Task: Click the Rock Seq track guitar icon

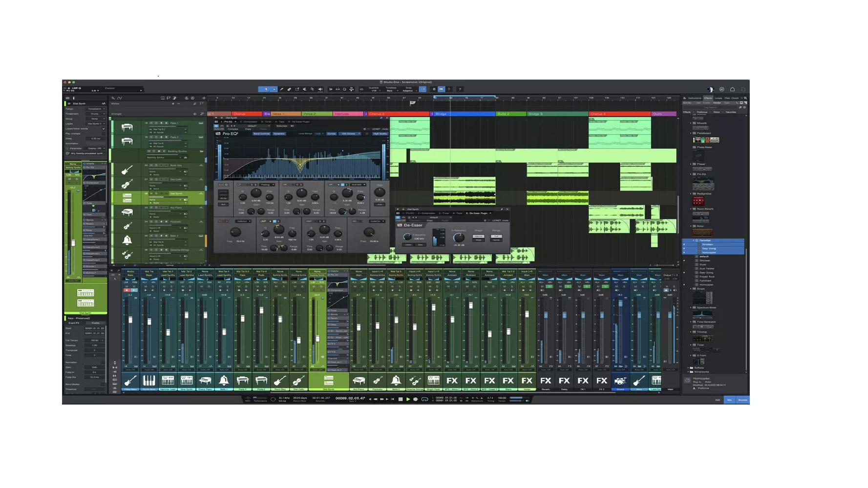Action: (127, 170)
